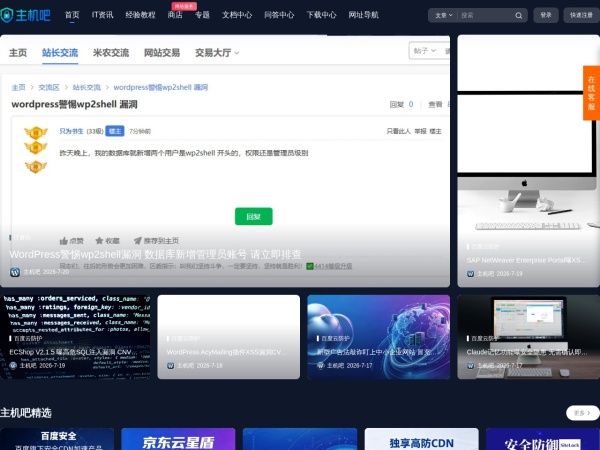The height and width of the screenshot is (450, 600).
Task: Go to 网址导航 in top navigation
Action: point(364,15)
